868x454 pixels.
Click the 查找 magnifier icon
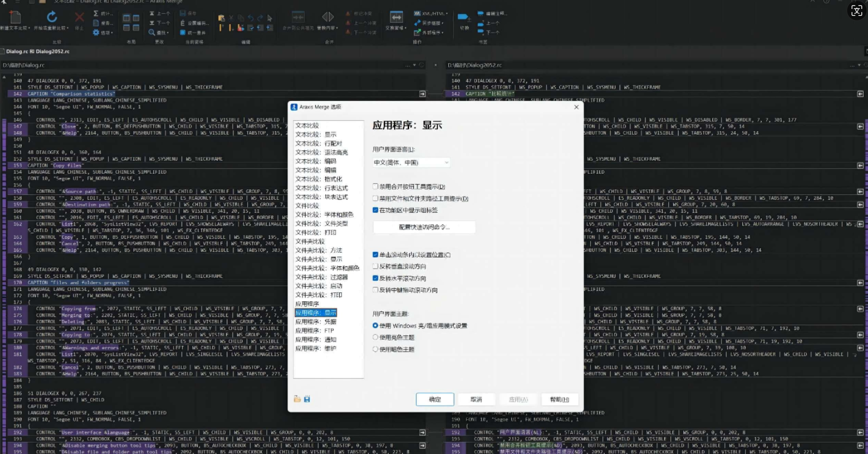[x=152, y=32]
